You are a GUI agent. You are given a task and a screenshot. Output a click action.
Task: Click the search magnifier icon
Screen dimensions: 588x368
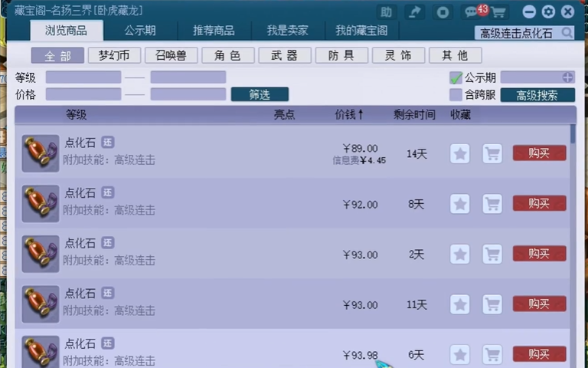point(567,33)
